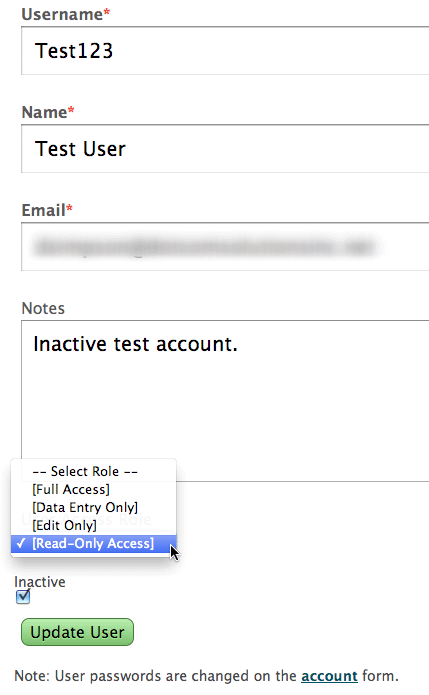The width and height of the screenshot is (429, 695).
Task: Open the account form link
Action: (x=329, y=676)
